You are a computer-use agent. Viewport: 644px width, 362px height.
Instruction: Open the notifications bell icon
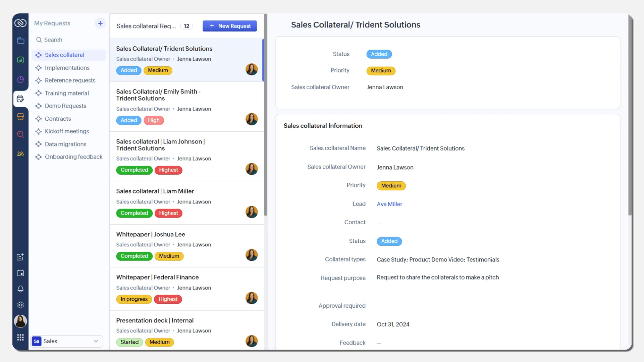click(20, 289)
